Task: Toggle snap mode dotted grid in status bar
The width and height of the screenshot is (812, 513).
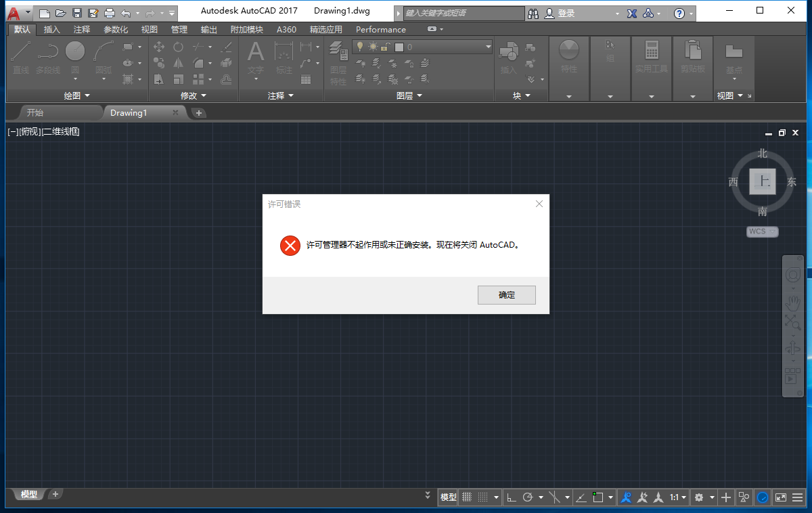Action: (x=483, y=497)
